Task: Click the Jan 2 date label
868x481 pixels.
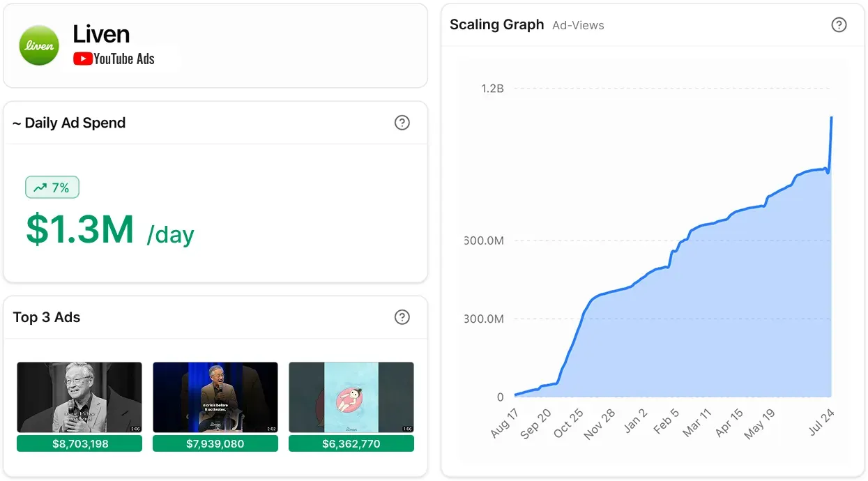Action: click(x=635, y=422)
